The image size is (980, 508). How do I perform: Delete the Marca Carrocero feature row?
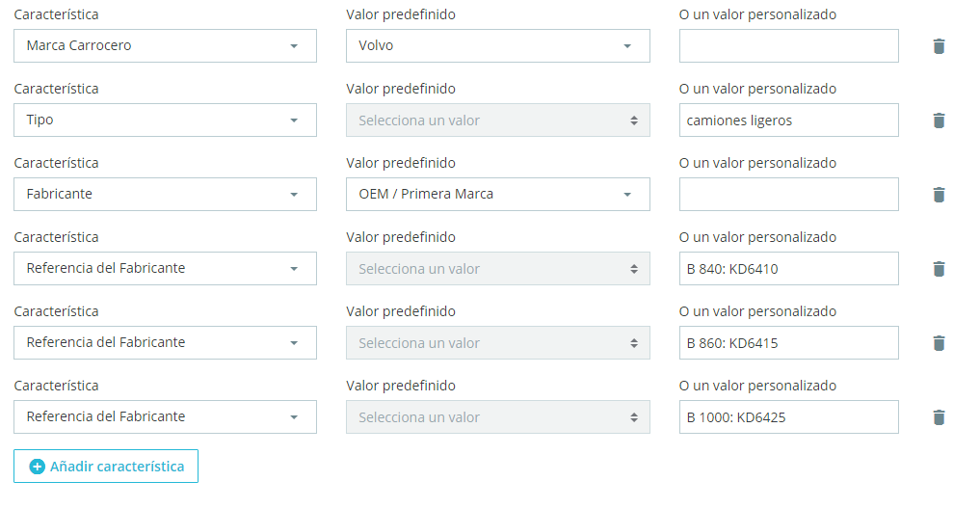[939, 46]
